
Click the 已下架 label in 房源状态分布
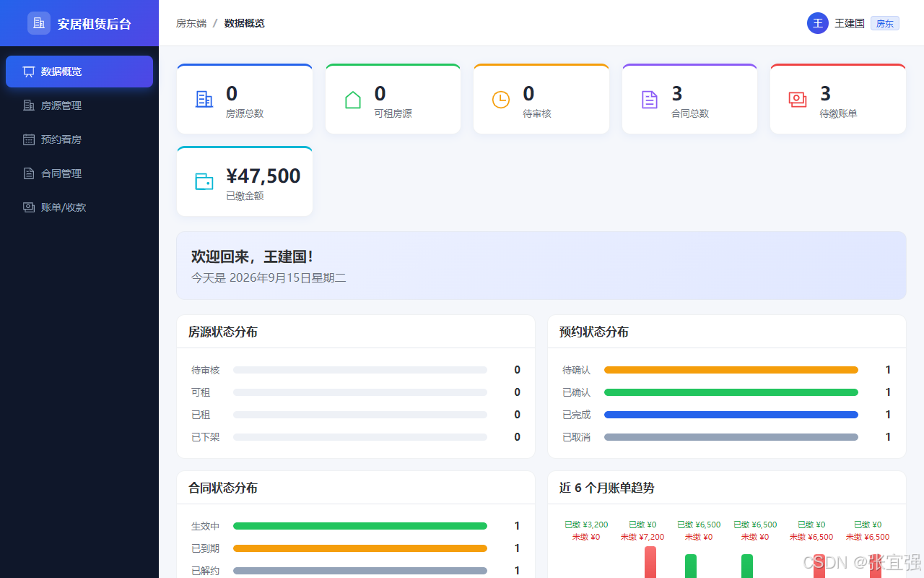click(x=205, y=437)
